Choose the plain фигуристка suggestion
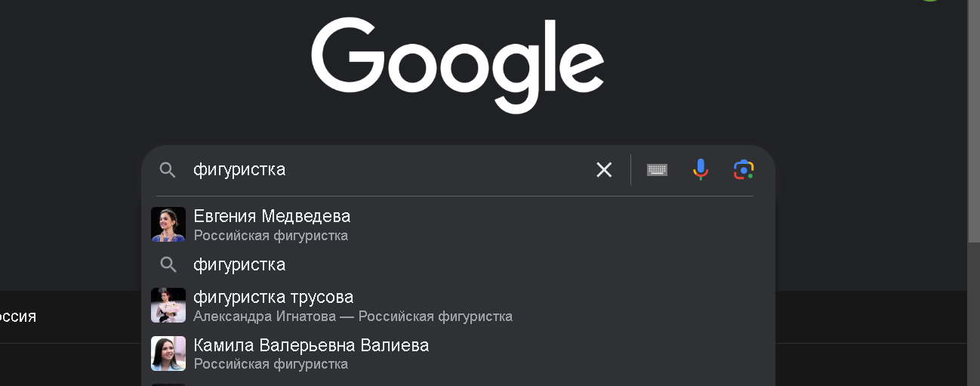Image resolution: width=980 pixels, height=386 pixels. [x=239, y=264]
